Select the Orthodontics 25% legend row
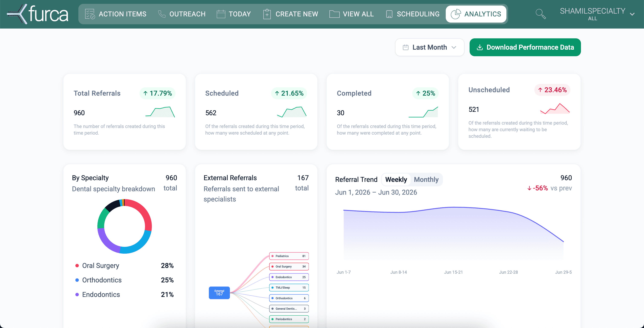The height and width of the screenshot is (328, 644). (125, 280)
